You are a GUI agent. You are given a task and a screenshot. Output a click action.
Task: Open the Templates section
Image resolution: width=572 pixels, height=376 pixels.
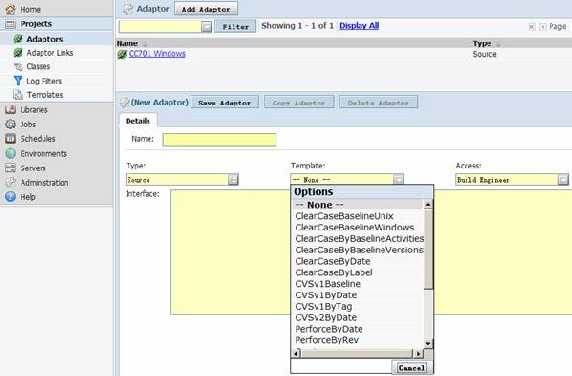45,95
